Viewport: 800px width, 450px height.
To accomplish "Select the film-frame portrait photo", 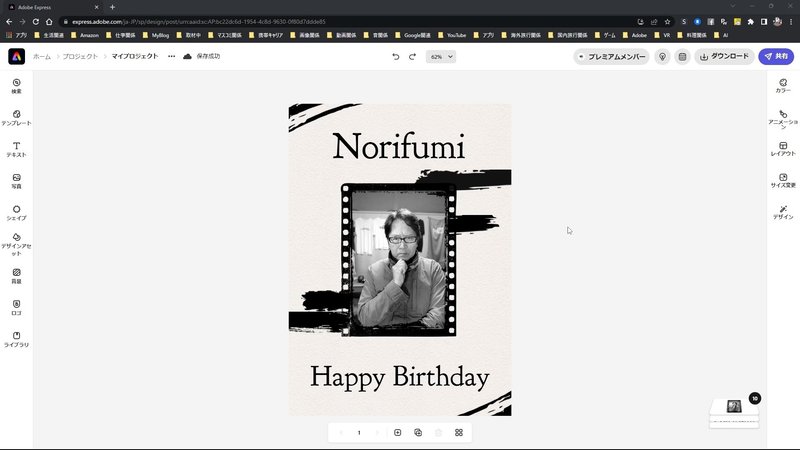I will [x=398, y=260].
